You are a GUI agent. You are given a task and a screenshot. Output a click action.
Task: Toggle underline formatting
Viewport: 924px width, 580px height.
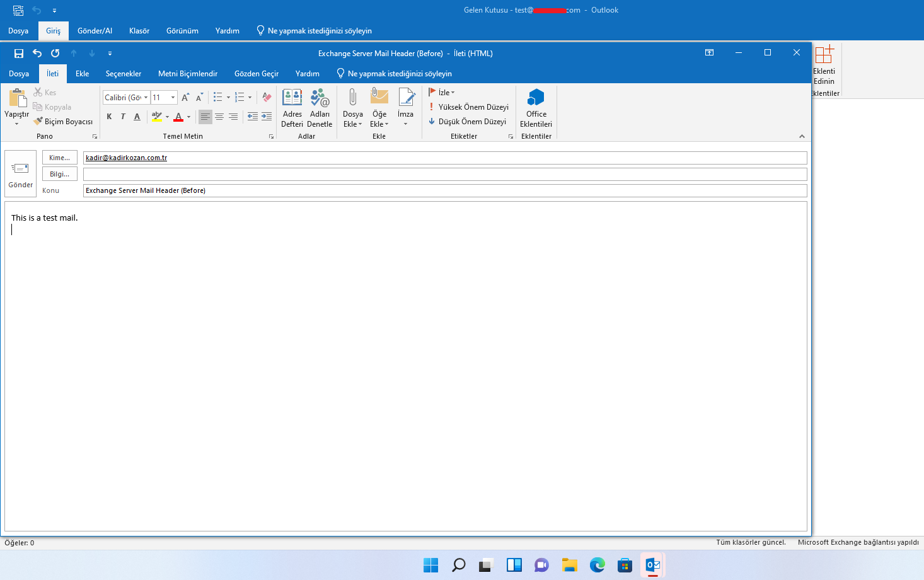137,116
